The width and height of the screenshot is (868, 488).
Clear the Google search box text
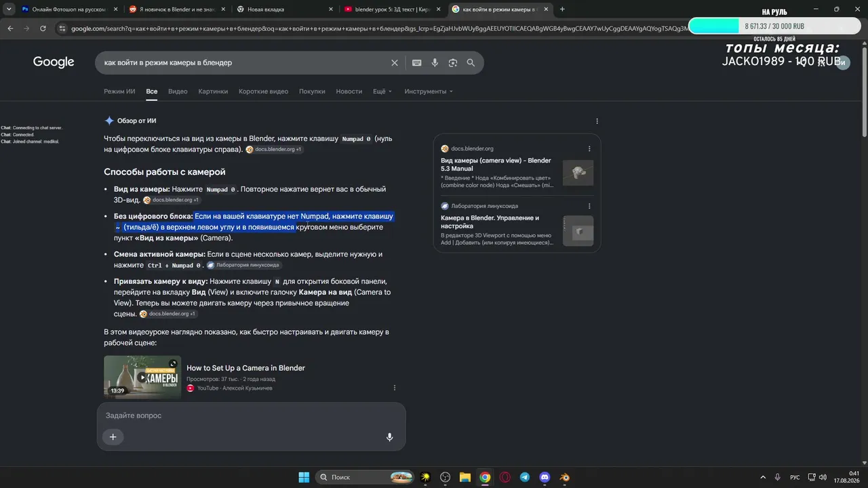(x=395, y=62)
